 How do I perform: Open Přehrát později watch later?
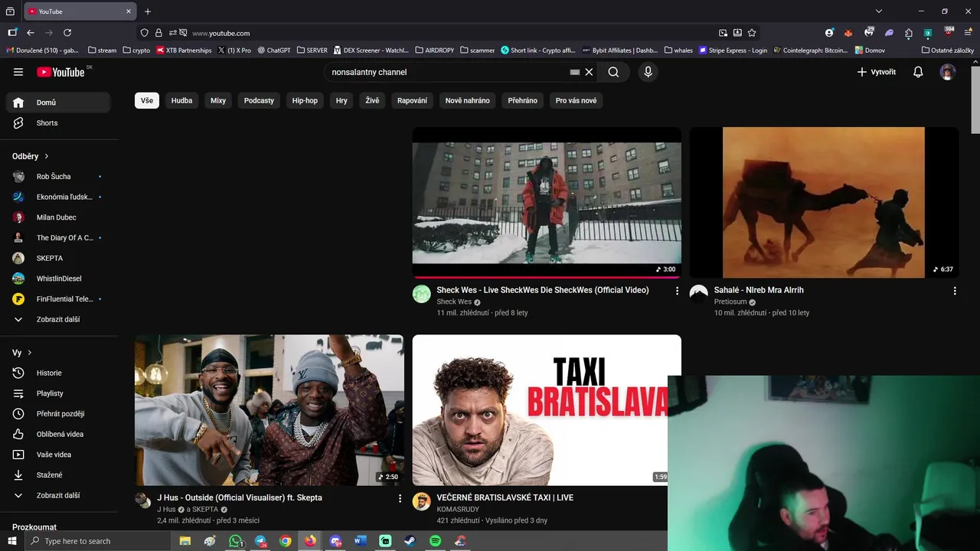point(59,414)
